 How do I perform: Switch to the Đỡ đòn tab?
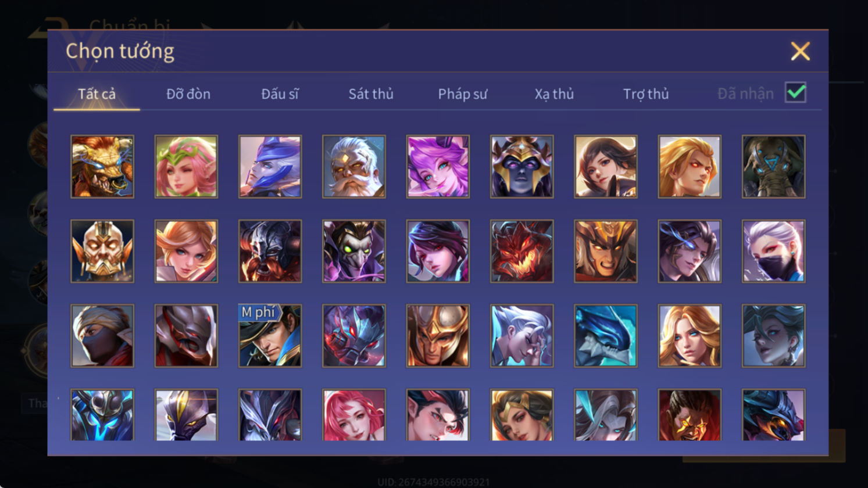188,94
